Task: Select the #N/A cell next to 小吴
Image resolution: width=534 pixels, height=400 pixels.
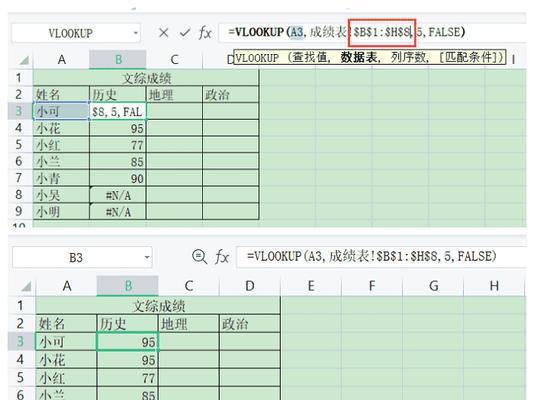Action: tap(118, 195)
